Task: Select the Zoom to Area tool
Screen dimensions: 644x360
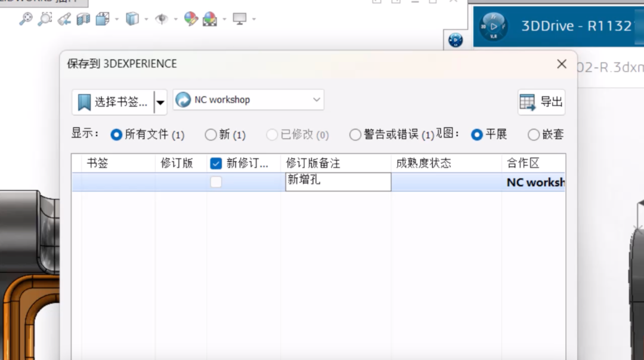Action: click(x=45, y=19)
